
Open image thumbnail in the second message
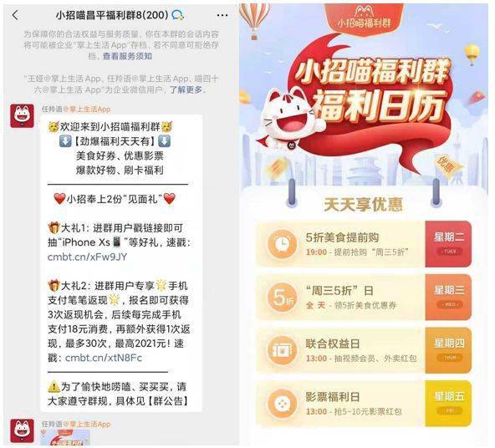[65, 438]
